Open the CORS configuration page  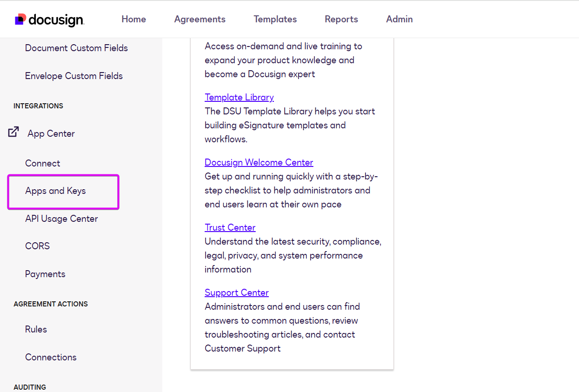[x=37, y=246]
